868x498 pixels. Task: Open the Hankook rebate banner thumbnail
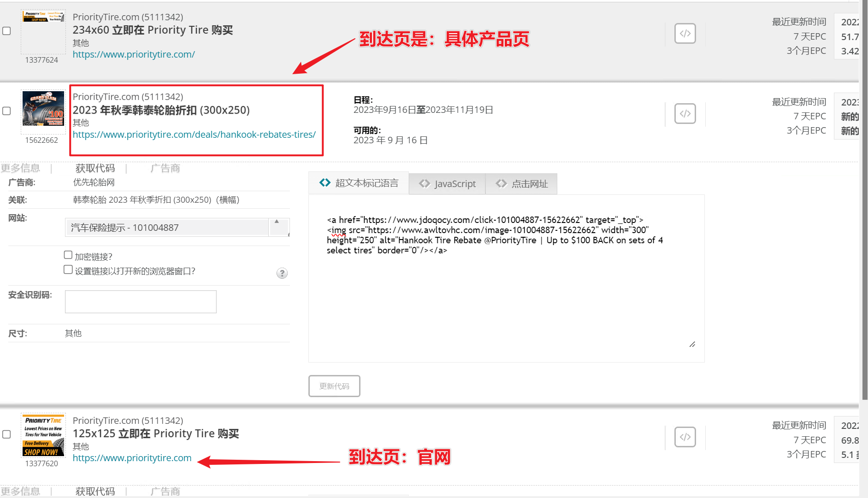(43, 109)
